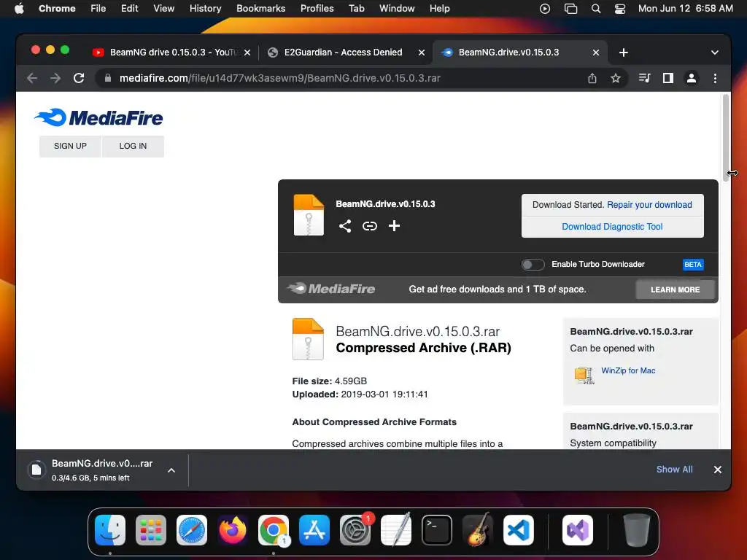Open Control Center in menu bar
Viewport: 747px width, 560px height.
[x=620, y=9]
